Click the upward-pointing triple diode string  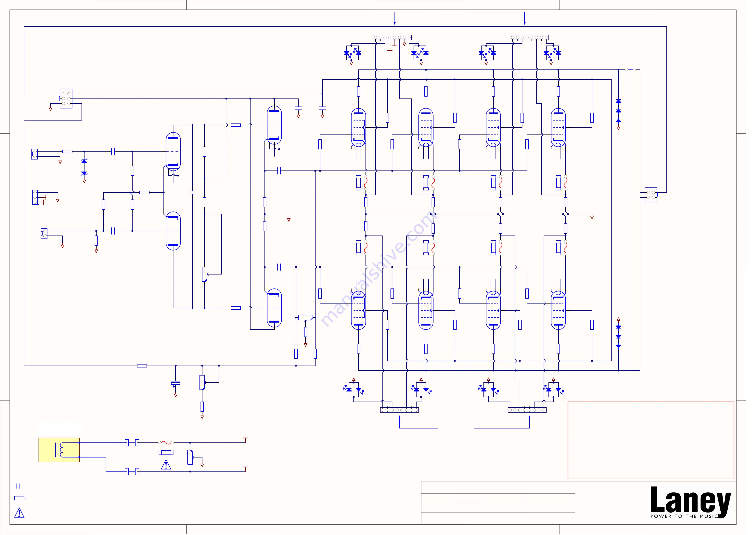(618, 111)
